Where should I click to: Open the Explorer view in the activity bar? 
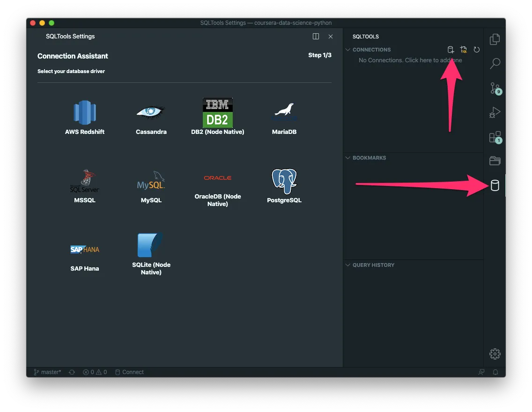(x=495, y=39)
